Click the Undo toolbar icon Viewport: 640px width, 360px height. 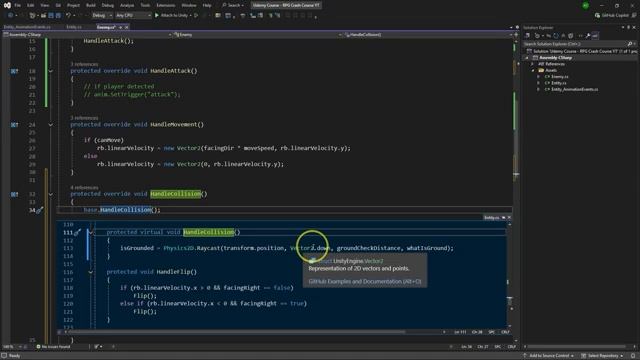point(68,16)
